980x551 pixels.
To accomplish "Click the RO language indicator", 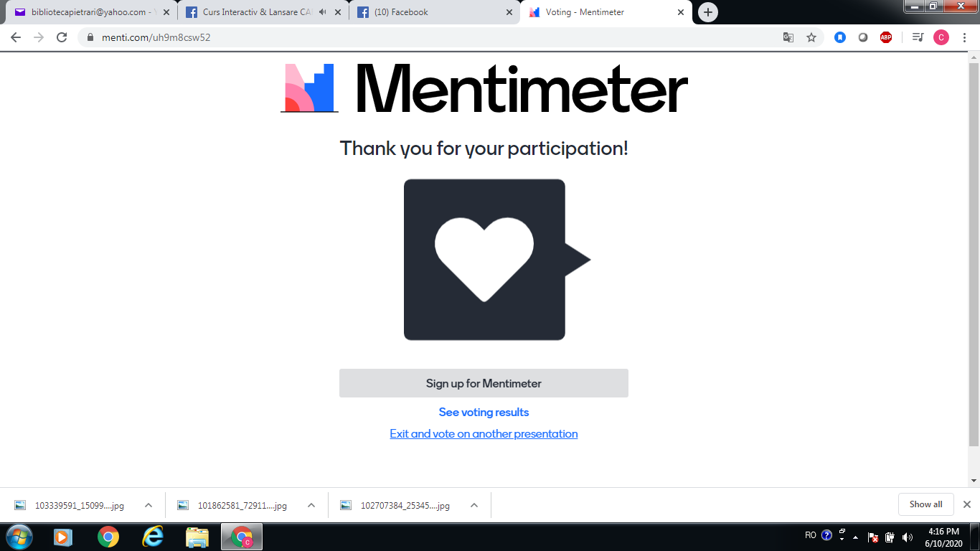I will click(811, 535).
